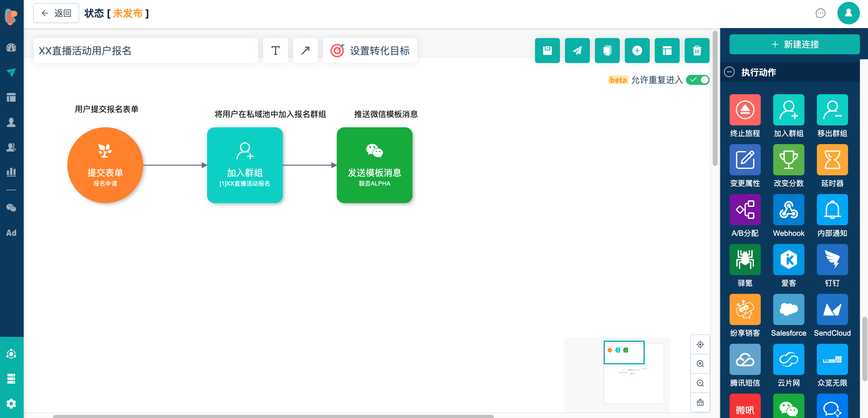
Task: Click the 加入群组 canvas node
Action: pyautogui.click(x=245, y=165)
